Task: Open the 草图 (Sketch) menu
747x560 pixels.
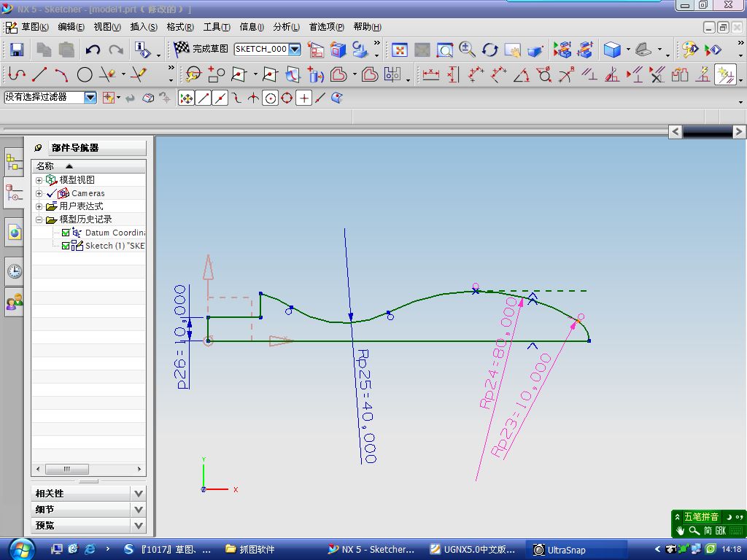Action: [x=34, y=27]
